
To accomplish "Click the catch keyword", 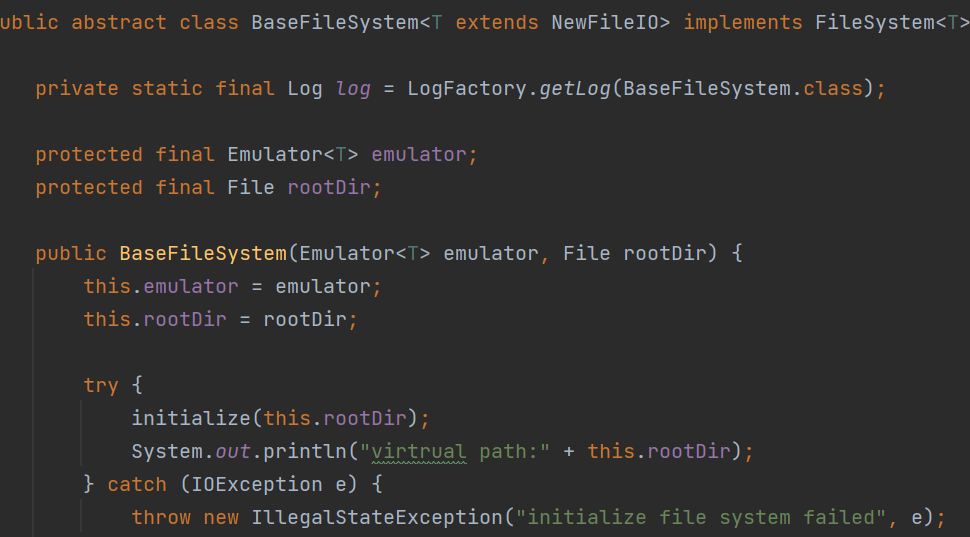I will 137,484.
